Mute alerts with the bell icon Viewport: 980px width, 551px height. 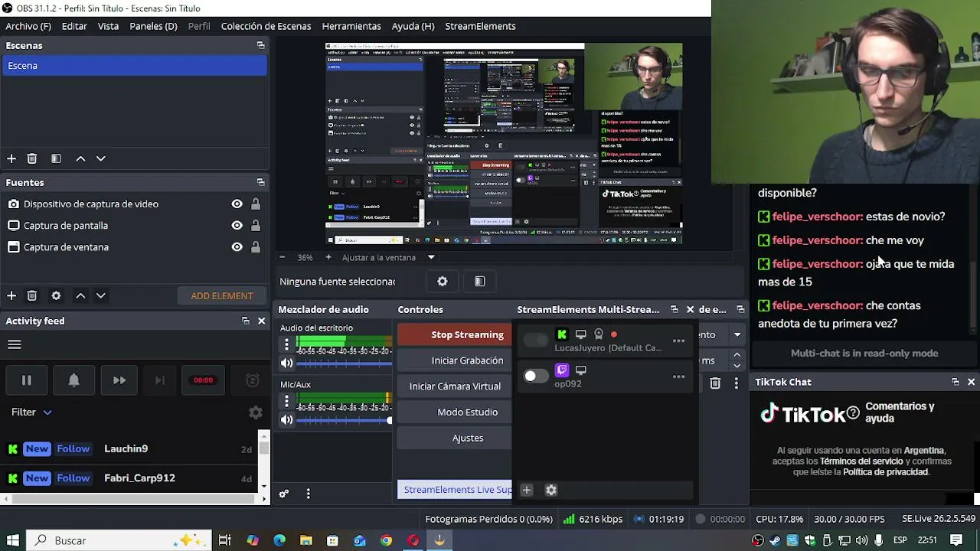click(73, 380)
